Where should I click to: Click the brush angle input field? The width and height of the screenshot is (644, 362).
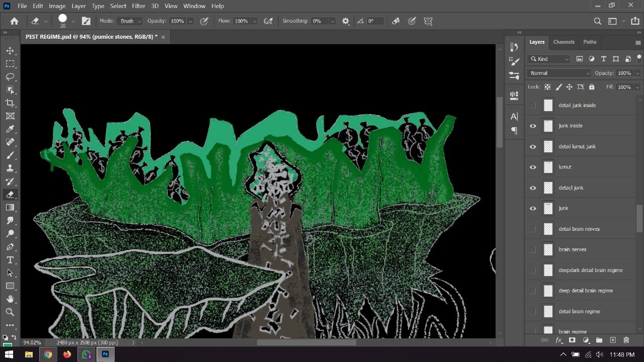375,21
